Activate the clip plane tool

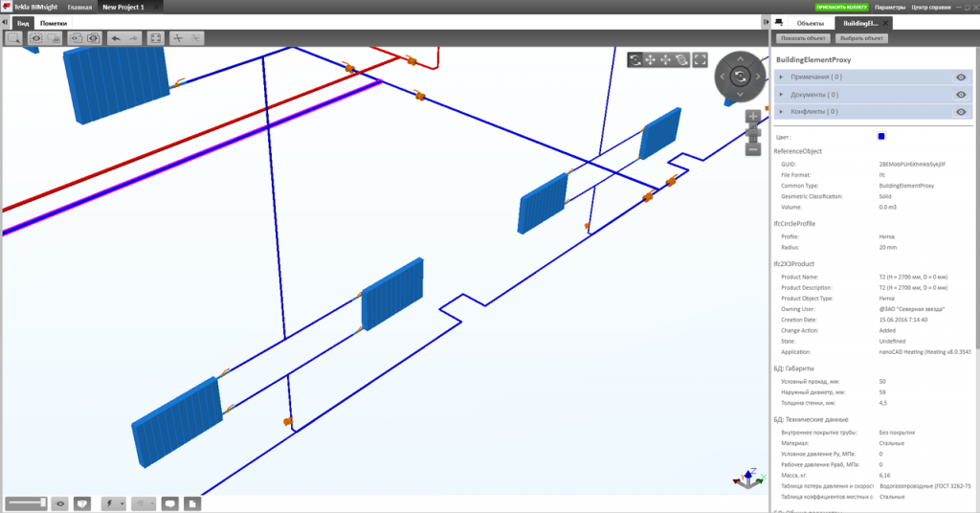[x=178, y=38]
